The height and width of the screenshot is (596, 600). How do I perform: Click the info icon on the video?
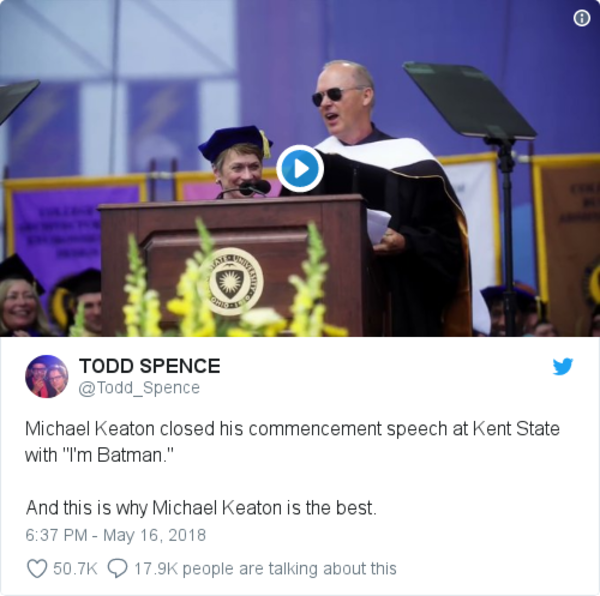tap(581, 19)
